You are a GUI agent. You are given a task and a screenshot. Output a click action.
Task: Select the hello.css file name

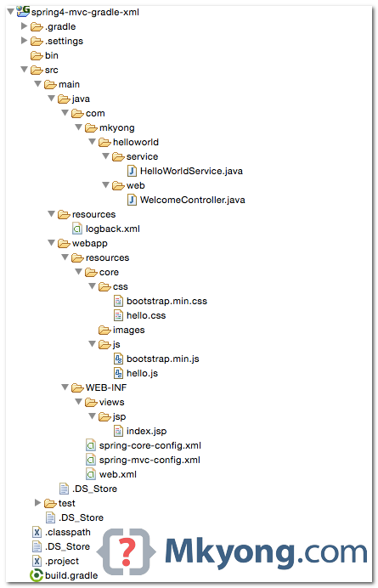click(146, 315)
